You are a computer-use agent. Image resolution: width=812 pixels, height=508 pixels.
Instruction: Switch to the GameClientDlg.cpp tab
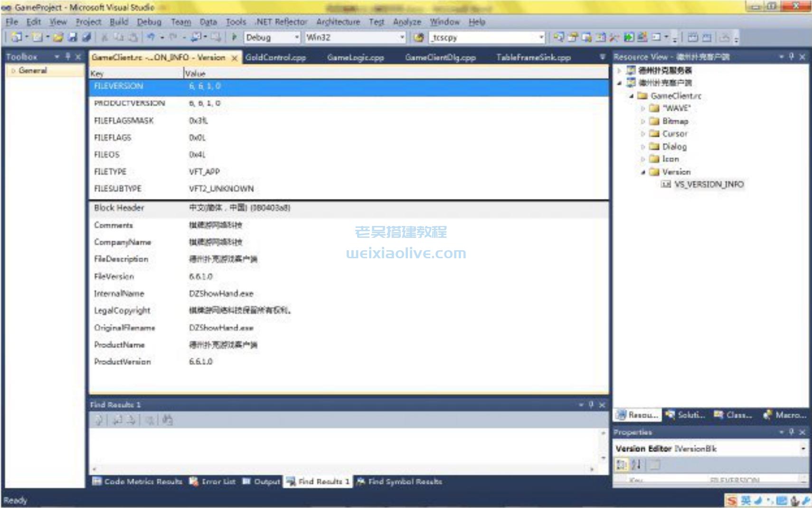(440, 57)
